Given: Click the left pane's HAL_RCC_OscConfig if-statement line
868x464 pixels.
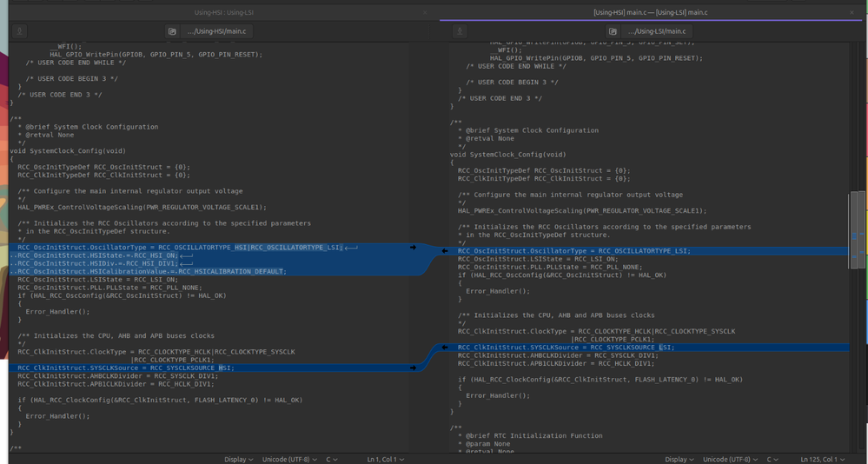Looking at the screenshot, I should [122, 295].
